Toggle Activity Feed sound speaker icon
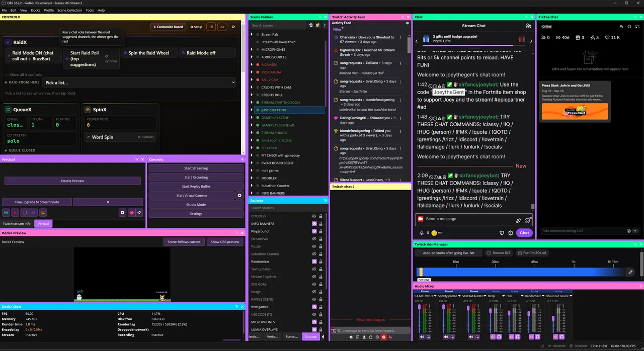The width and height of the screenshot is (644, 351). tap(408, 23)
